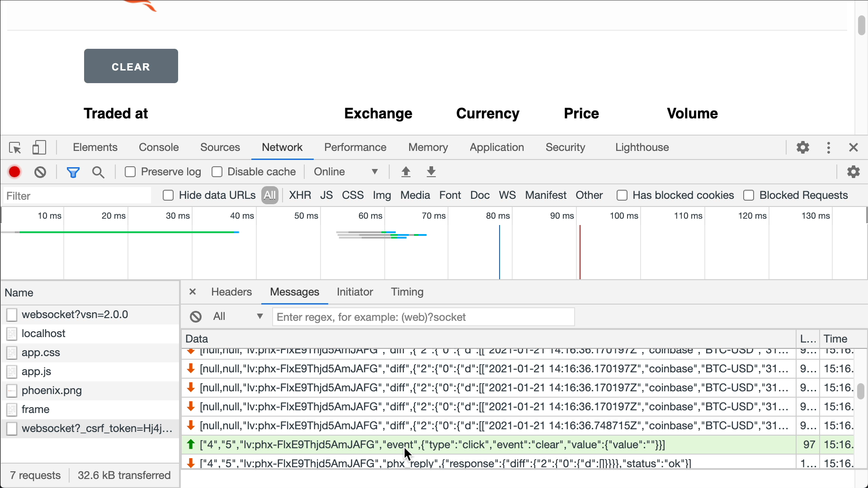Check Blocked Requests option
The image size is (868, 488).
[x=749, y=195]
